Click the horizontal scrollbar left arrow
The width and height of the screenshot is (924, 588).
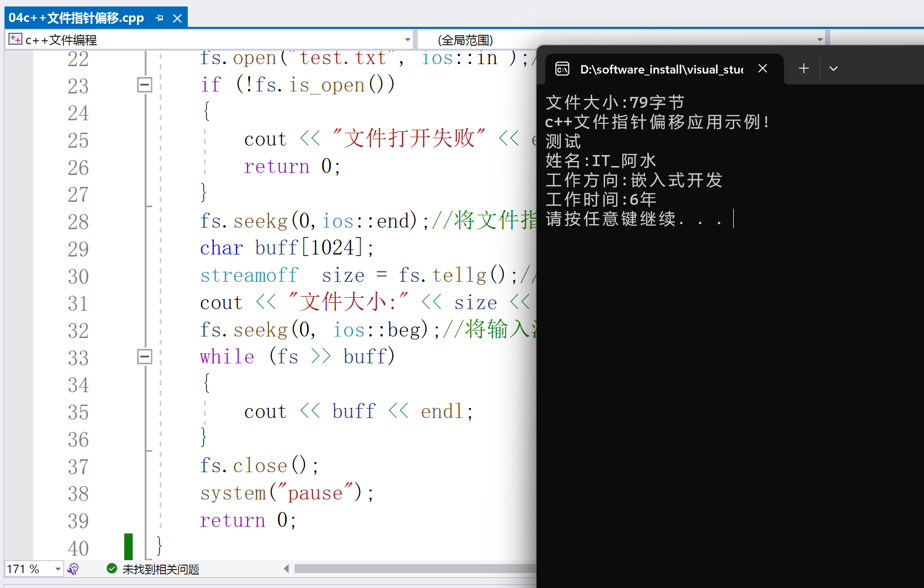point(286,569)
